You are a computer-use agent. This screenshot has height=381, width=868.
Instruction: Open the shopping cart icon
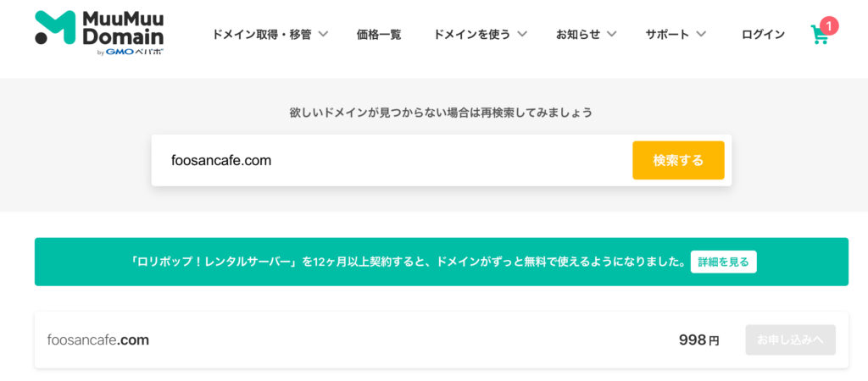click(x=819, y=35)
